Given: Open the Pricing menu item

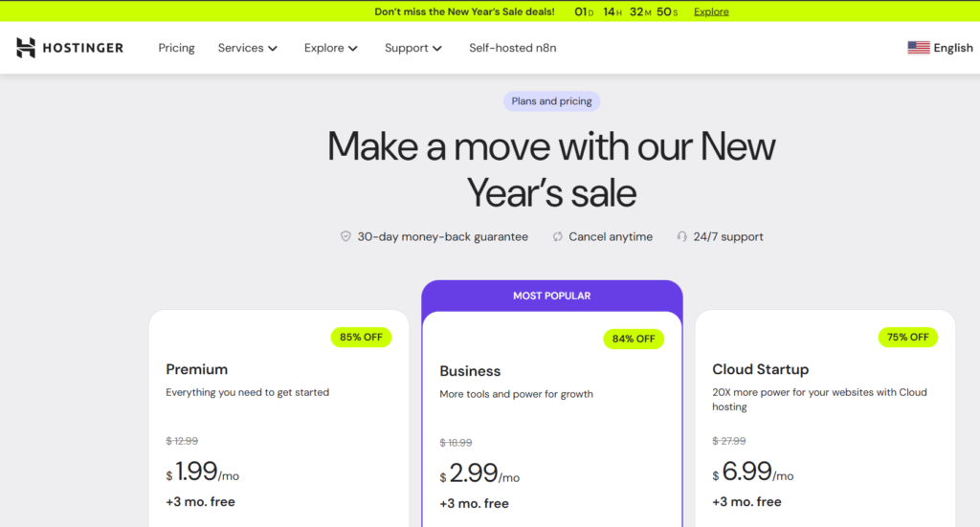Looking at the screenshot, I should tap(176, 48).
